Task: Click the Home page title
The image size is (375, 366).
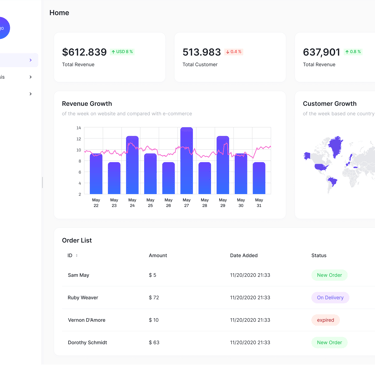Action: tap(59, 13)
